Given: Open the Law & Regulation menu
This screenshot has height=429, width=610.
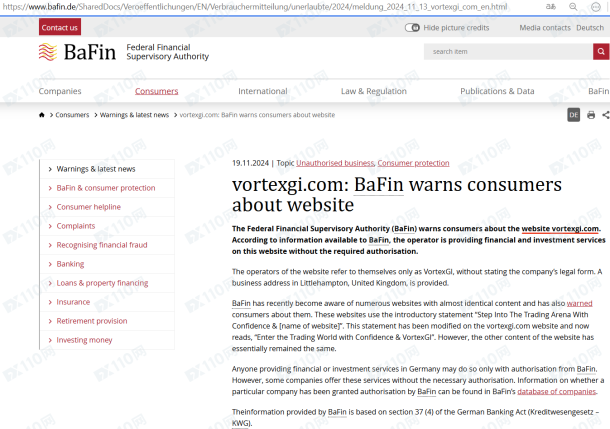Looking at the screenshot, I should [x=374, y=91].
